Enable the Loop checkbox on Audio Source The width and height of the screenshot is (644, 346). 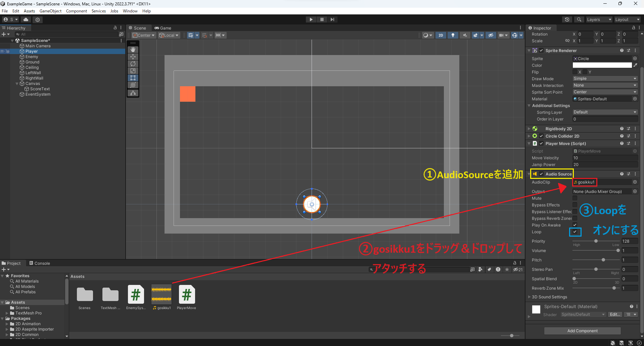[575, 232]
